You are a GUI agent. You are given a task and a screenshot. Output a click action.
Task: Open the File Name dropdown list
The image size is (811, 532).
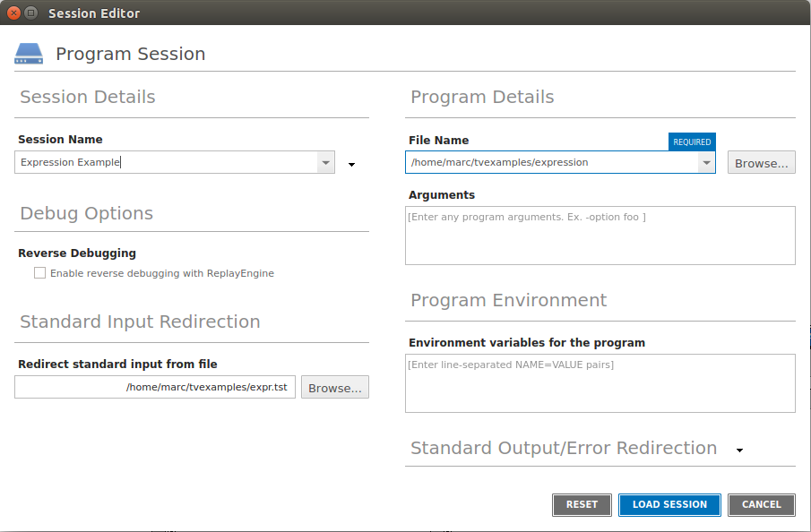pyautogui.click(x=706, y=162)
